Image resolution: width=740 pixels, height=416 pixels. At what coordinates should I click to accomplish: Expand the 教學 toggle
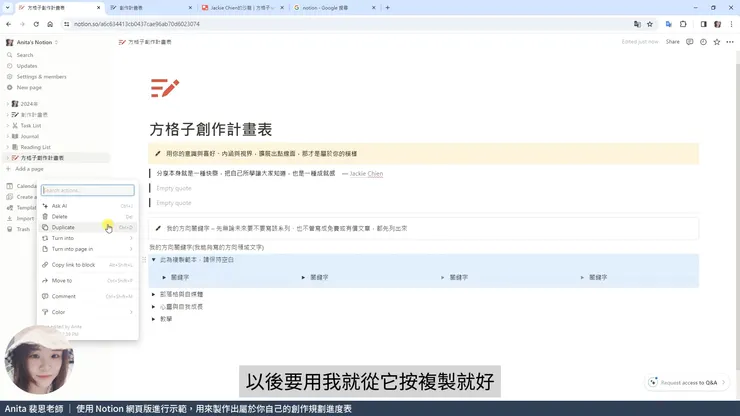(x=153, y=319)
